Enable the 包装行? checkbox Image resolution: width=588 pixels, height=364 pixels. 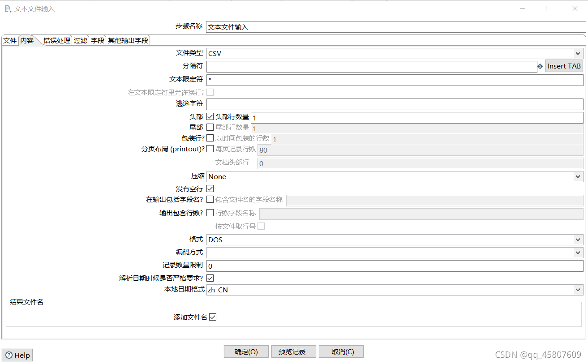pyautogui.click(x=210, y=138)
